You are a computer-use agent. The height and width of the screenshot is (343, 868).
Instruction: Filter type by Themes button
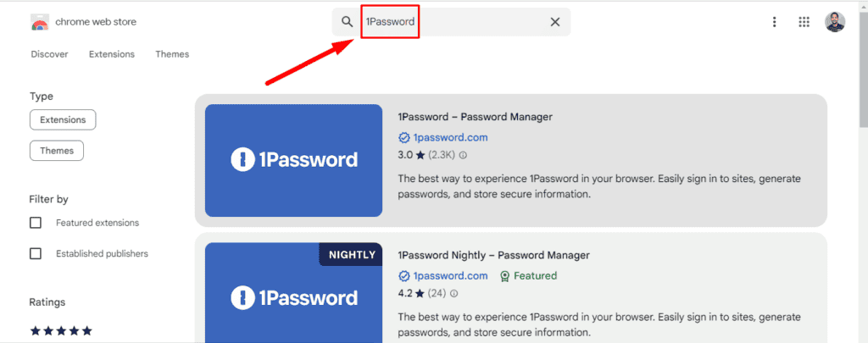(x=57, y=151)
